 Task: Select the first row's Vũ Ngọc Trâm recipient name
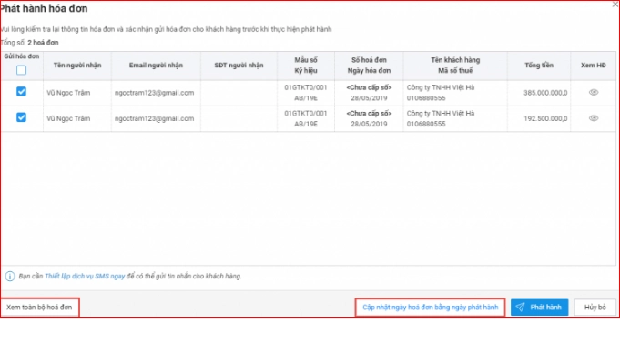(x=71, y=93)
